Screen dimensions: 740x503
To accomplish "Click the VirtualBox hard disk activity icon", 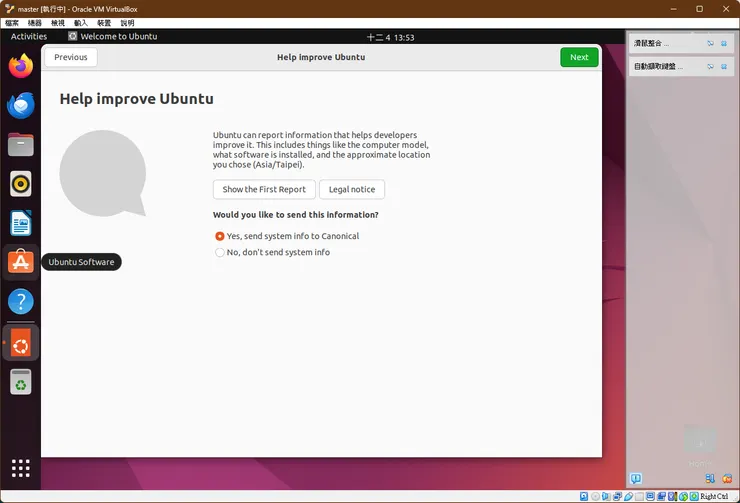I will click(584, 496).
